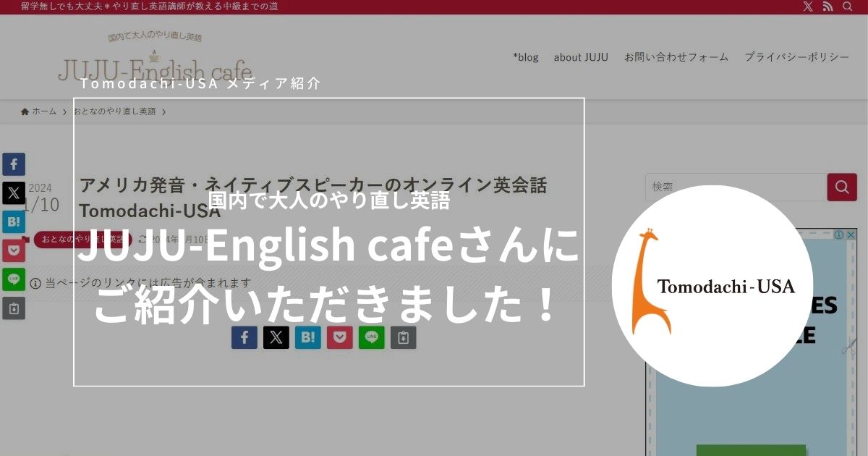Click the red search submit button
The image size is (868, 456).
point(842,187)
